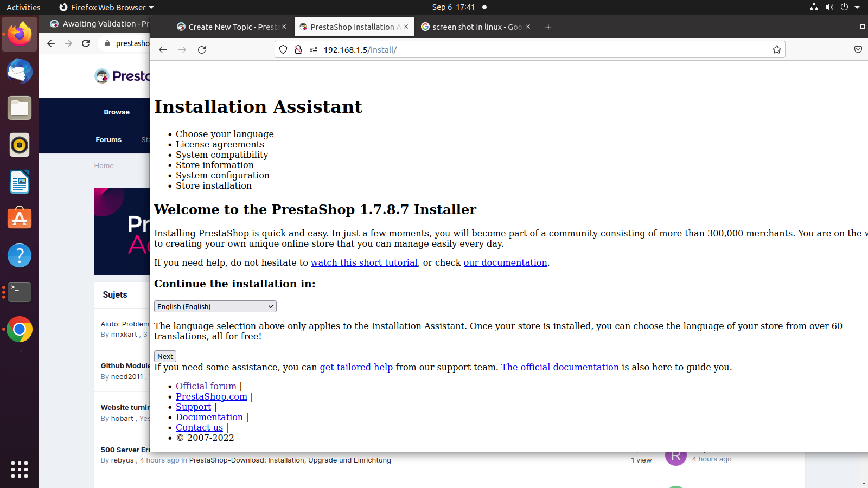The height and width of the screenshot is (488, 868).
Task: Click the 192.168.1.5/install address field
Action: tap(542, 50)
